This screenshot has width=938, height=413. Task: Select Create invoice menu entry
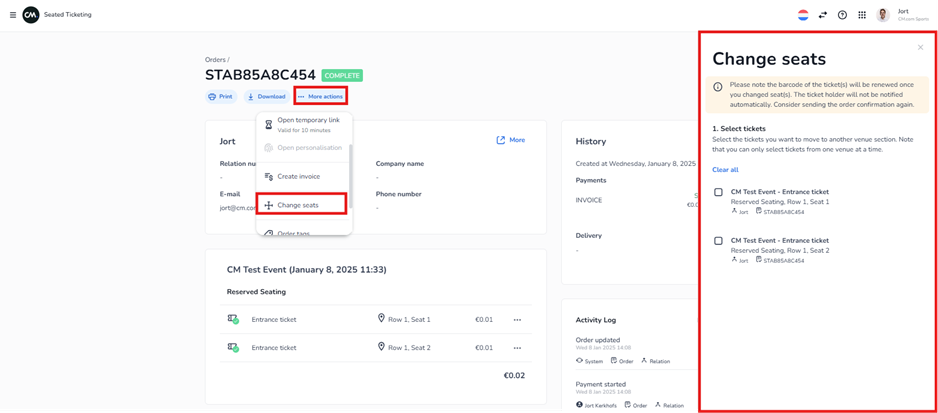298,176
